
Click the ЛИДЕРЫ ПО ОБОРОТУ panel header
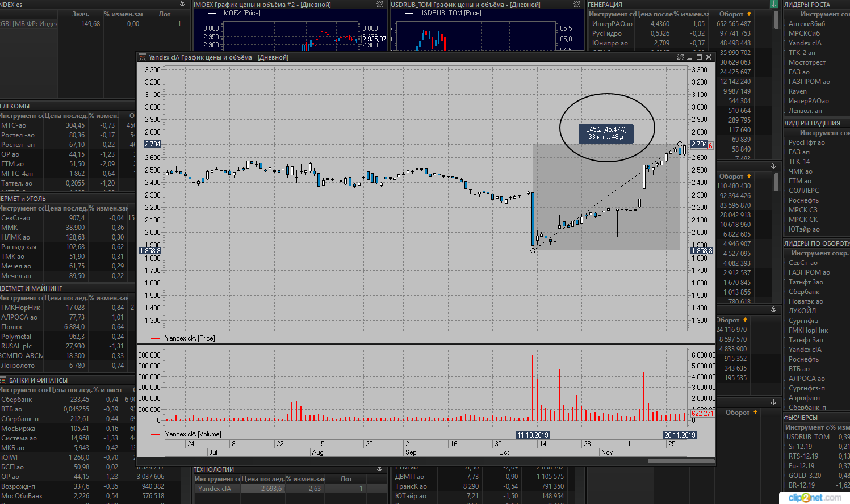(816, 243)
